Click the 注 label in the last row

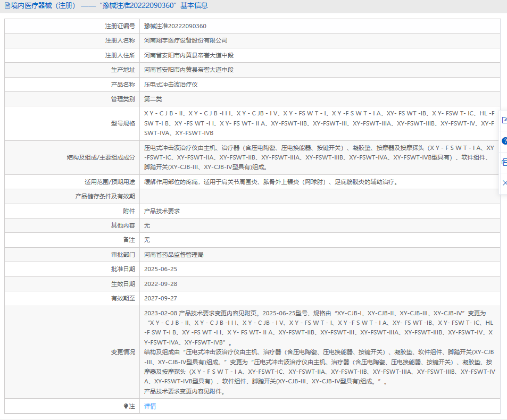pyautogui.click(x=132, y=406)
